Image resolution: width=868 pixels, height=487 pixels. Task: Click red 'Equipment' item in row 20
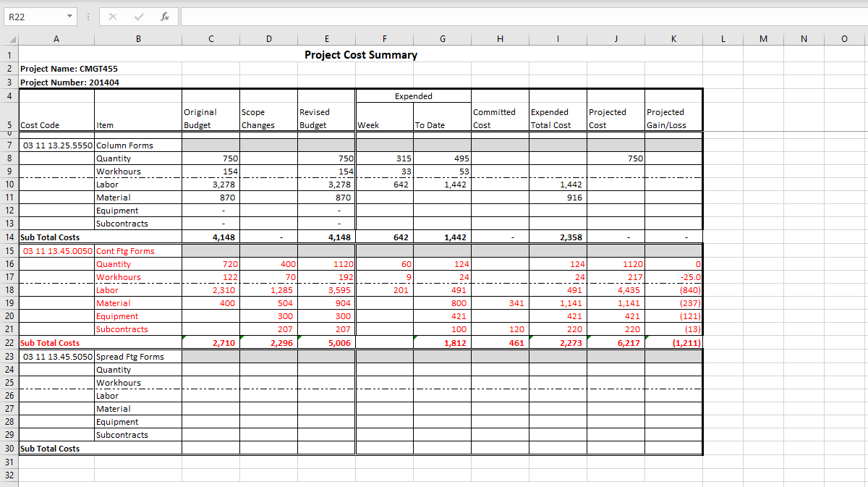(138, 316)
